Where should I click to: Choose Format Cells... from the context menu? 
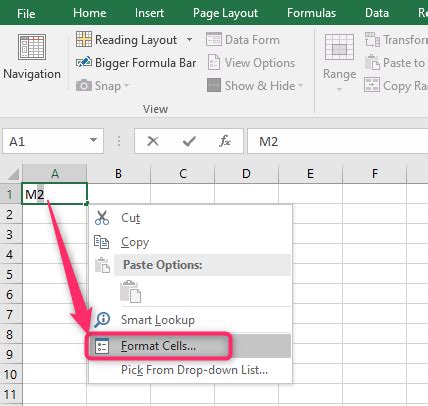pyautogui.click(x=191, y=346)
